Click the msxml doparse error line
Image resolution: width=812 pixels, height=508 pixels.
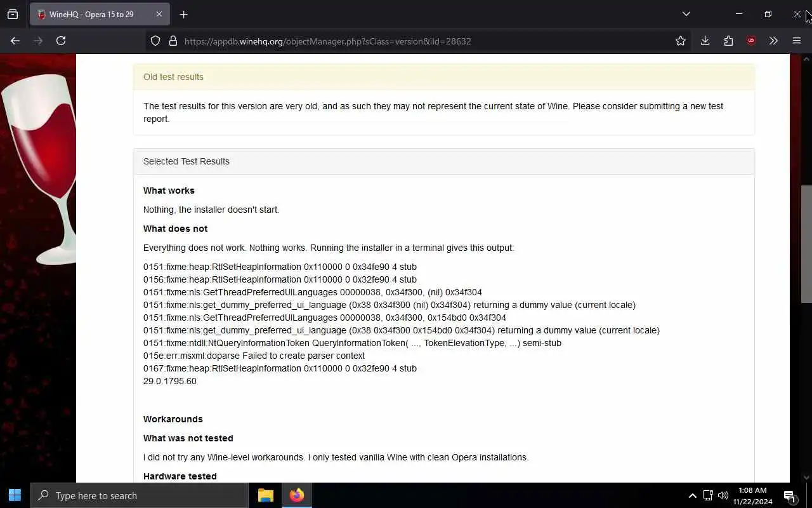tap(254, 356)
